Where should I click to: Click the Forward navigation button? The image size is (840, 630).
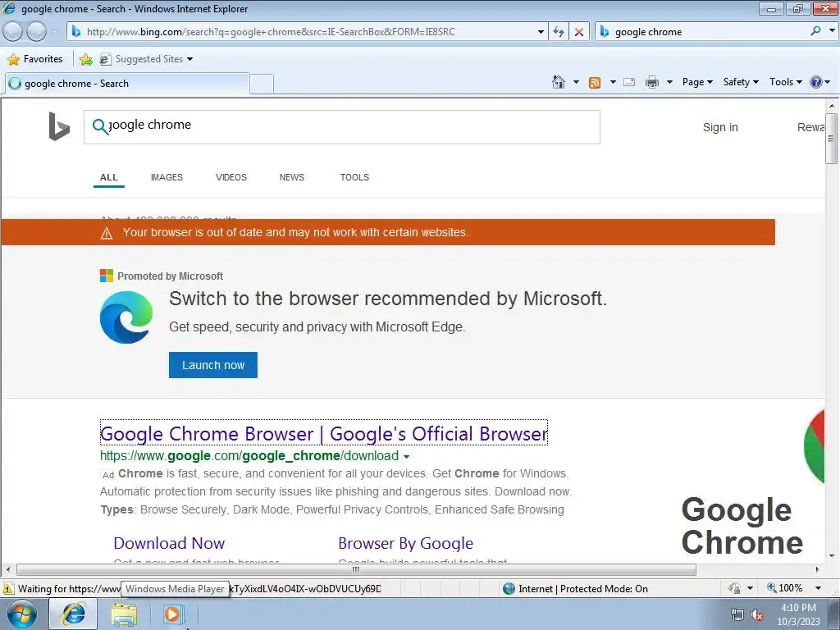pyautogui.click(x=36, y=32)
